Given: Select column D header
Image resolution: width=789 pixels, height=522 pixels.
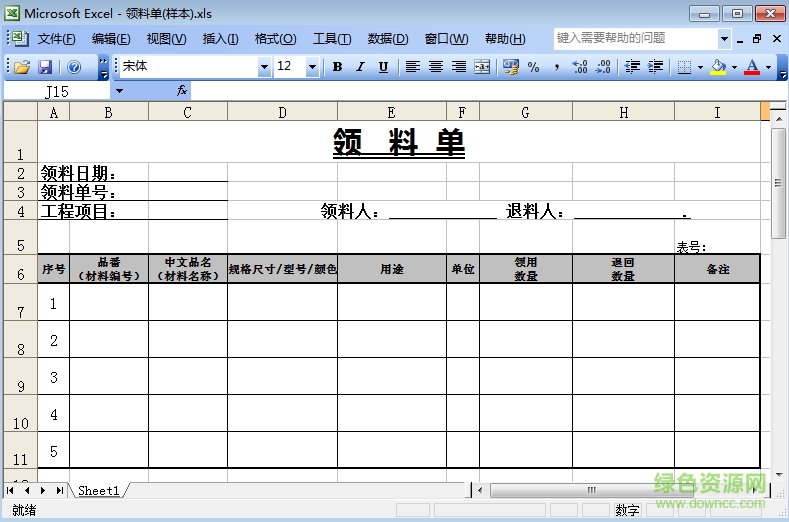Looking at the screenshot, I should (282, 112).
